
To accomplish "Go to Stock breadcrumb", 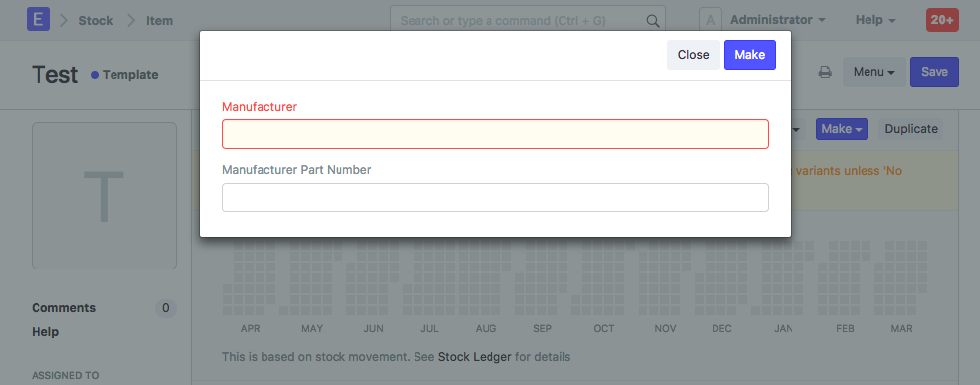I will (96, 21).
